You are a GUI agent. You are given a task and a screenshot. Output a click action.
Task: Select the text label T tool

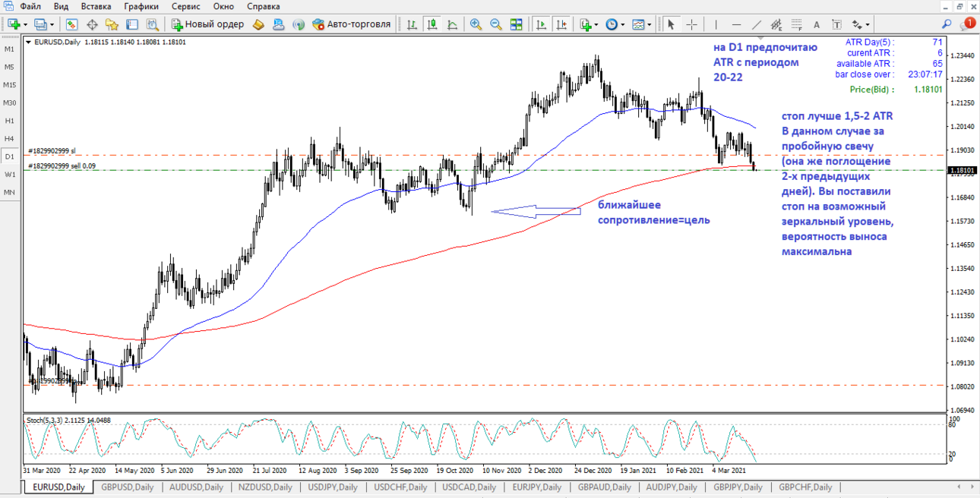[836, 24]
